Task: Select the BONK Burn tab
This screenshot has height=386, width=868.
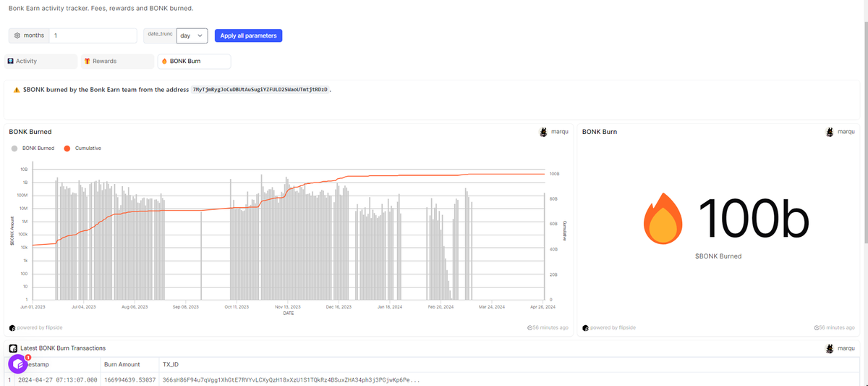Action: point(194,62)
